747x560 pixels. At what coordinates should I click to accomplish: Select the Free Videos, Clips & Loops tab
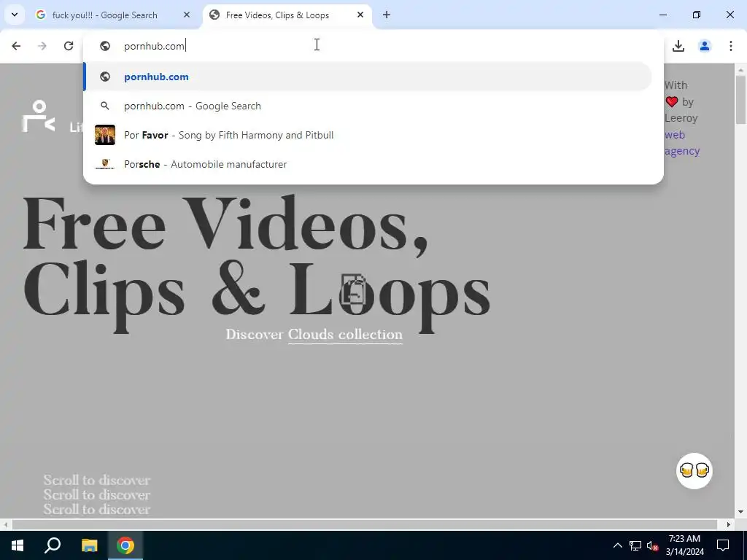[x=287, y=15]
